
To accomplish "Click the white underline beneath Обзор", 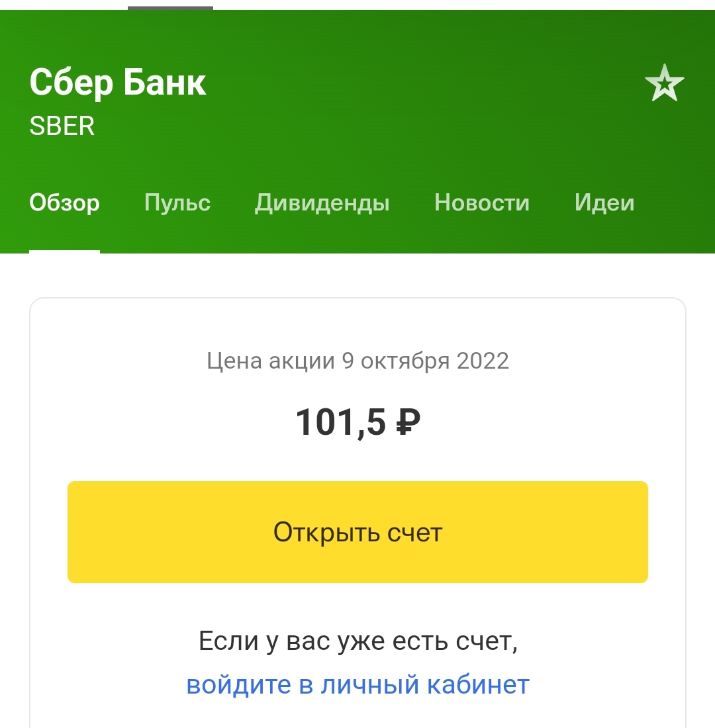I will point(64,251).
